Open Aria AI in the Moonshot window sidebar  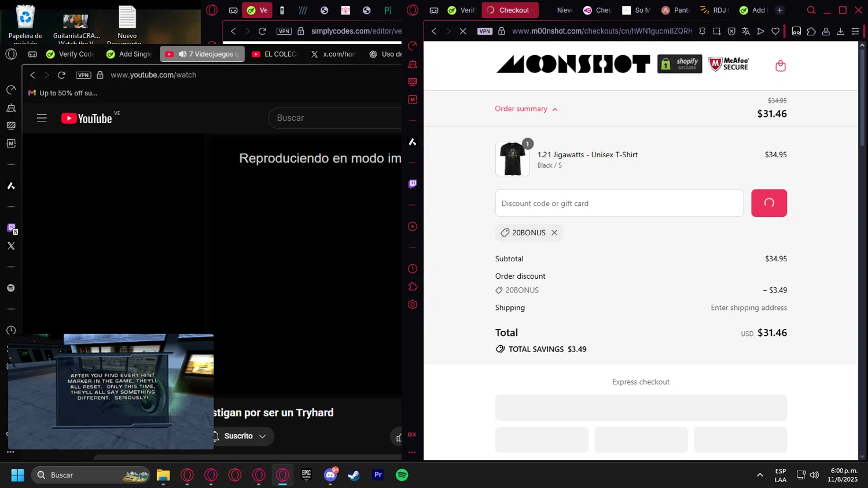(x=413, y=142)
